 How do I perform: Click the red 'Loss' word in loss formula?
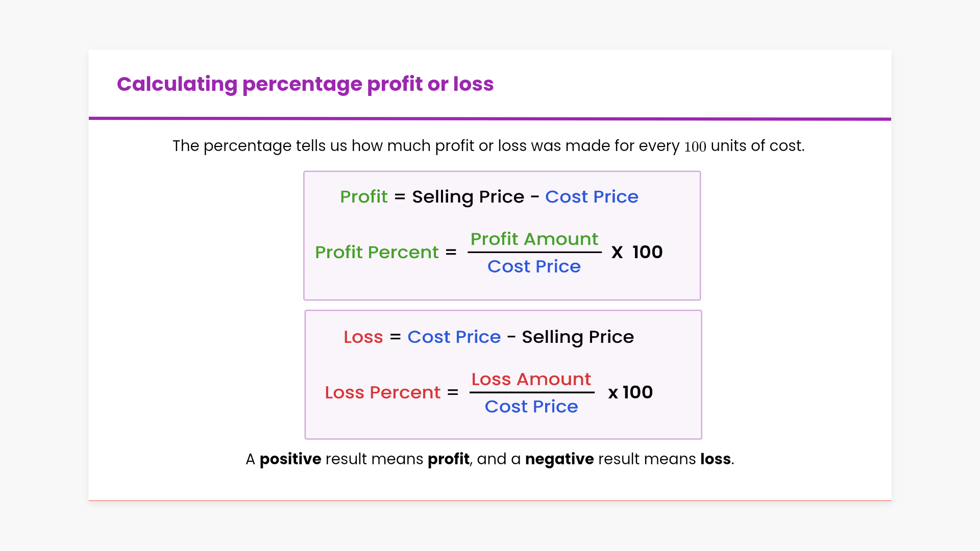[x=363, y=337]
